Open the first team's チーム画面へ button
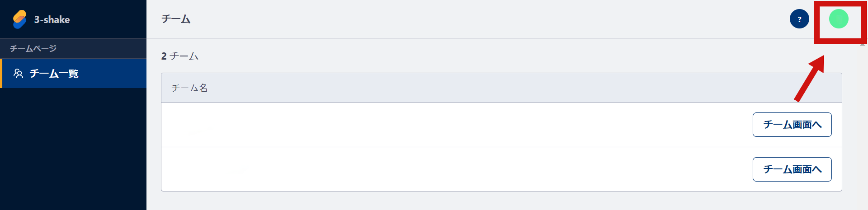This screenshot has width=868, height=210. [792, 125]
